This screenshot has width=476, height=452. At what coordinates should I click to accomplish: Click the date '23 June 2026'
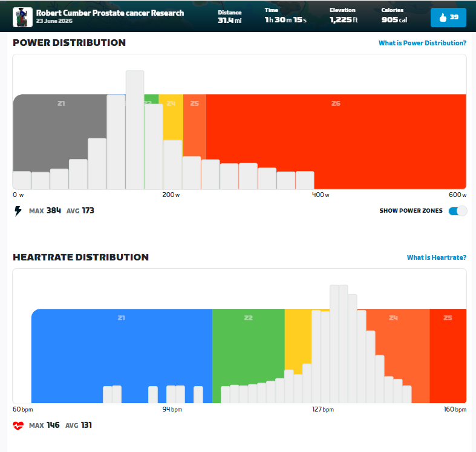[x=54, y=21]
